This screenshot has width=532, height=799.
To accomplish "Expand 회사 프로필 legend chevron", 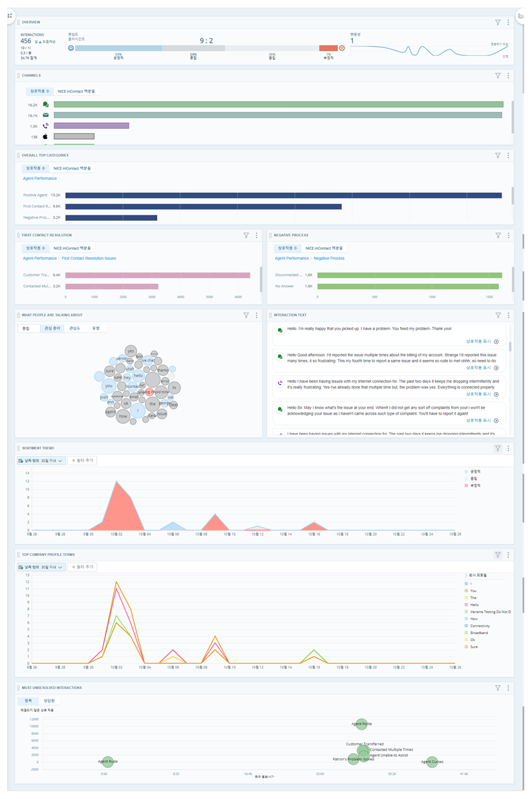I will (x=466, y=575).
